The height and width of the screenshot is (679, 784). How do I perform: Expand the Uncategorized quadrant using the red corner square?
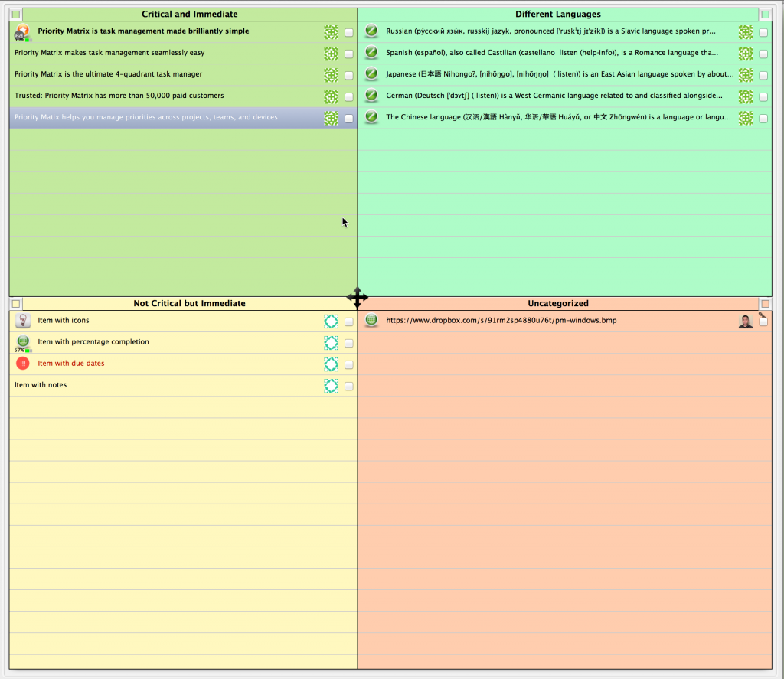[764, 302]
